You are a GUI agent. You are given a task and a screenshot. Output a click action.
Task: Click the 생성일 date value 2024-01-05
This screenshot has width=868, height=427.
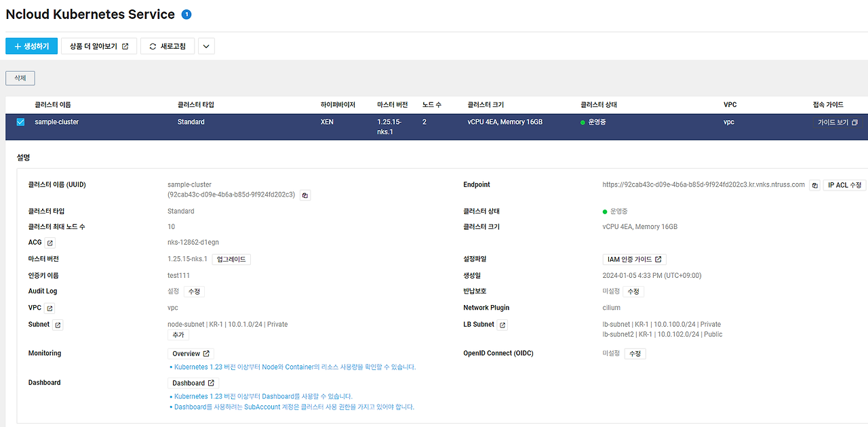tap(652, 275)
